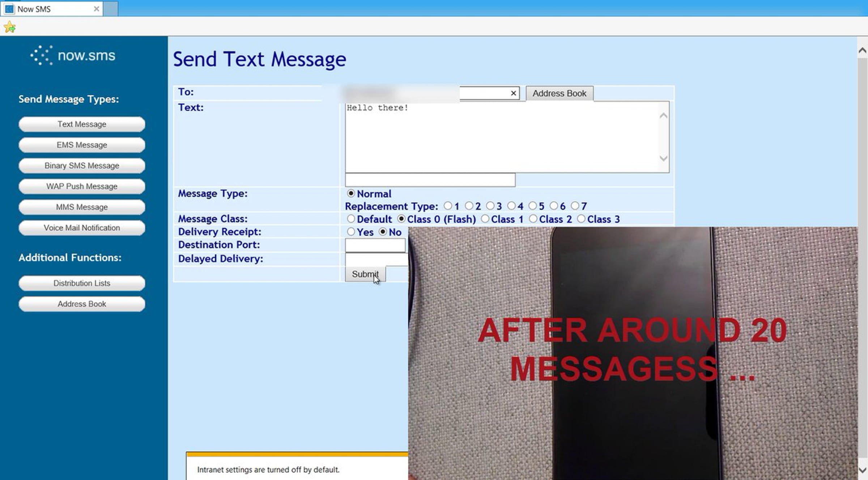
Task: Click the field below the text area
Action: pos(430,180)
